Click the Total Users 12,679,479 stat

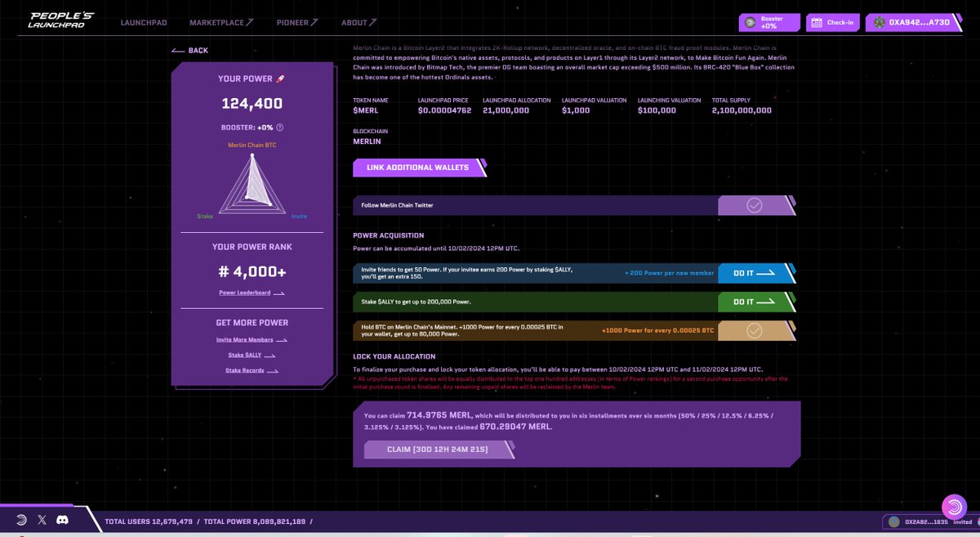(149, 521)
